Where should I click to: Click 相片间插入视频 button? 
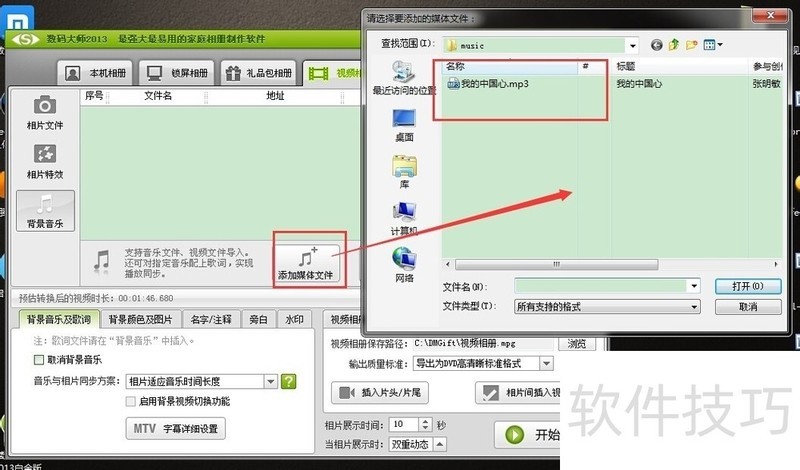pos(518,392)
